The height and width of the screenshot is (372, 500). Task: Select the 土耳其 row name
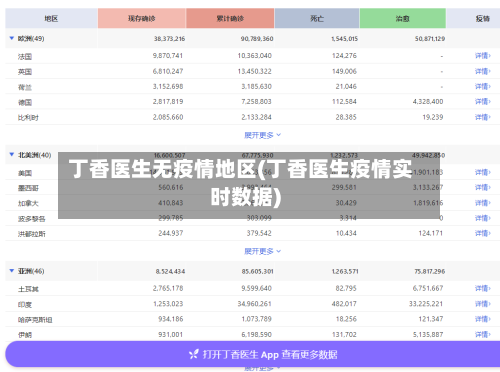28,289
